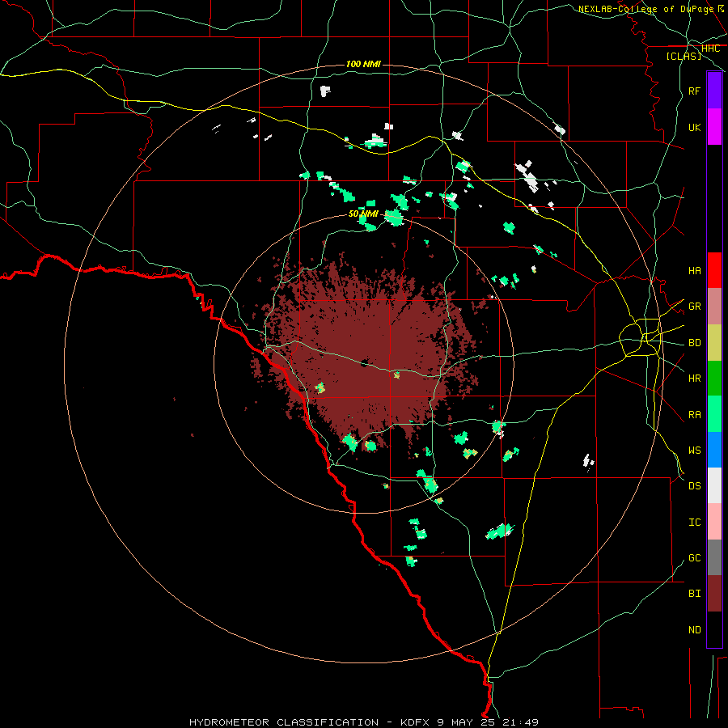Screen dimensions: 728x728
Task: Click the RF purple legend color swatch
Action: point(714,91)
